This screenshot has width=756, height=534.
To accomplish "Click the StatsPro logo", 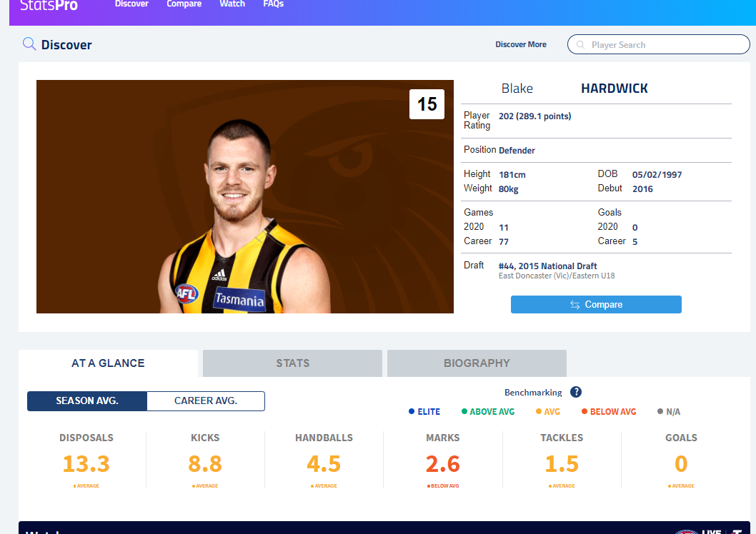I will click(x=49, y=6).
